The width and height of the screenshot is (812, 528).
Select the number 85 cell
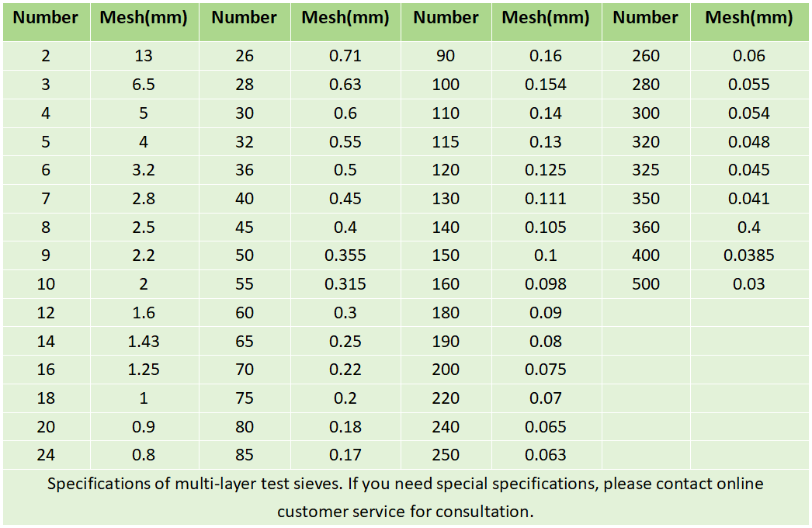(x=245, y=455)
